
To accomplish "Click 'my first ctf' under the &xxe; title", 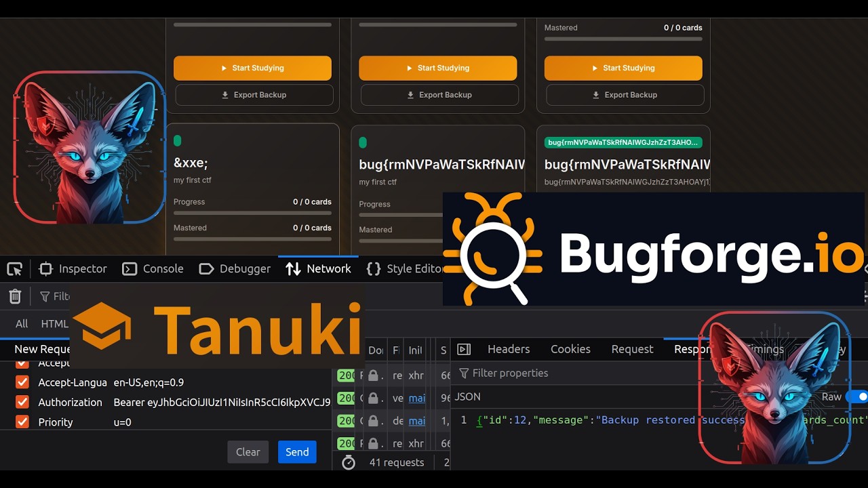I will (x=194, y=180).
